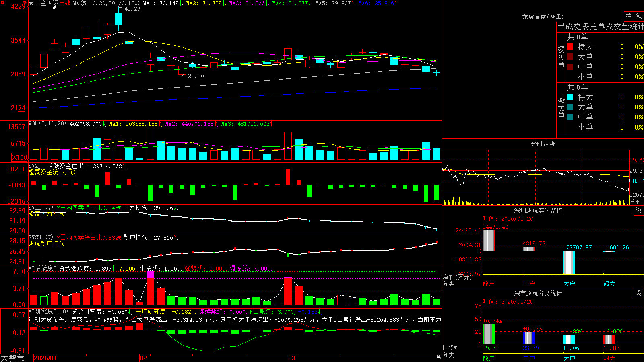The height and width of the screenshot is (362, 644).
Task: Click the 龙虎看盘(逐单) panel title
Action: [543, 16]
